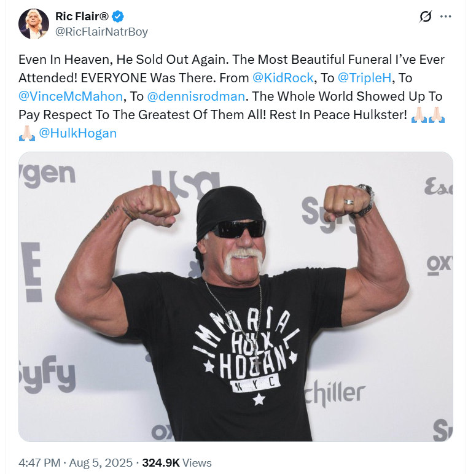This screenshot has height=474, width=476.
Task: Open the @dennisrodman mention
Action: tap(196, 96)
